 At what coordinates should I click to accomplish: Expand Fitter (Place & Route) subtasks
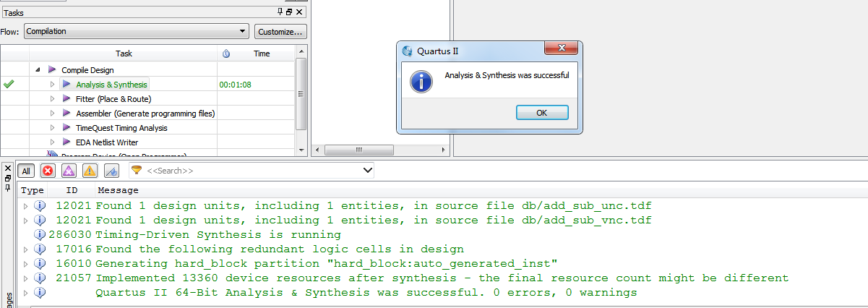click(x=52, y=99)
